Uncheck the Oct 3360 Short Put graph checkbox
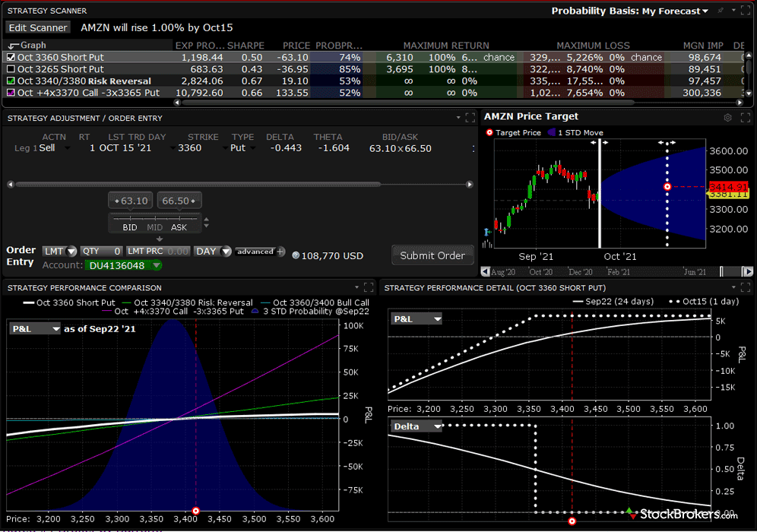757x532 pixels. (11, 57)
